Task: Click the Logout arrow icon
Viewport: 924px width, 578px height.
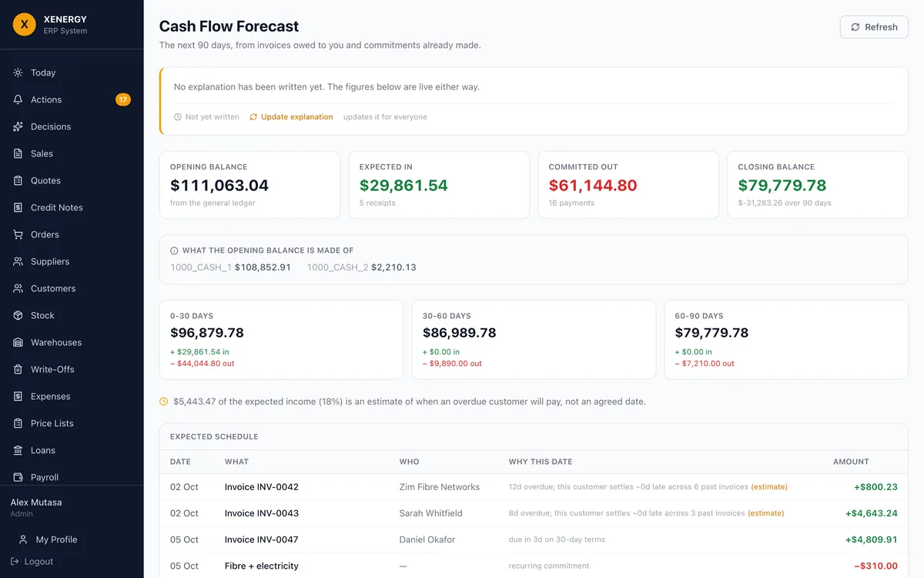Action: pyautogui.click(x=15, y=561)
